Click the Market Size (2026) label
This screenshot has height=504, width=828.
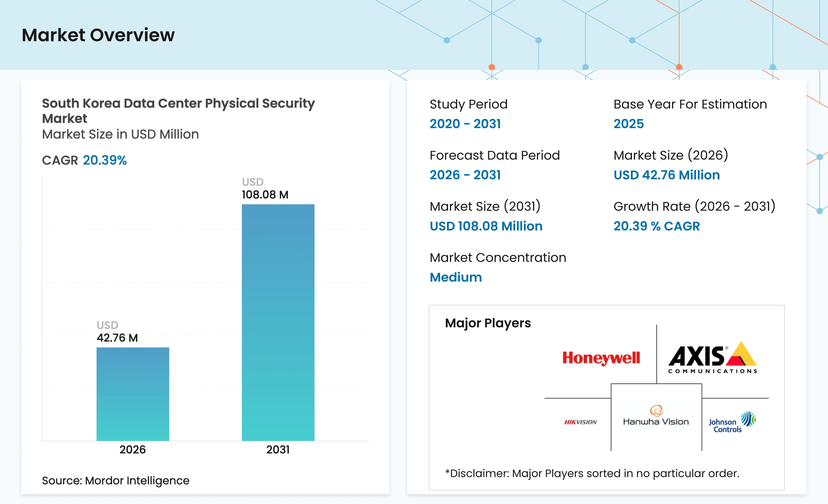pos(671,155)
